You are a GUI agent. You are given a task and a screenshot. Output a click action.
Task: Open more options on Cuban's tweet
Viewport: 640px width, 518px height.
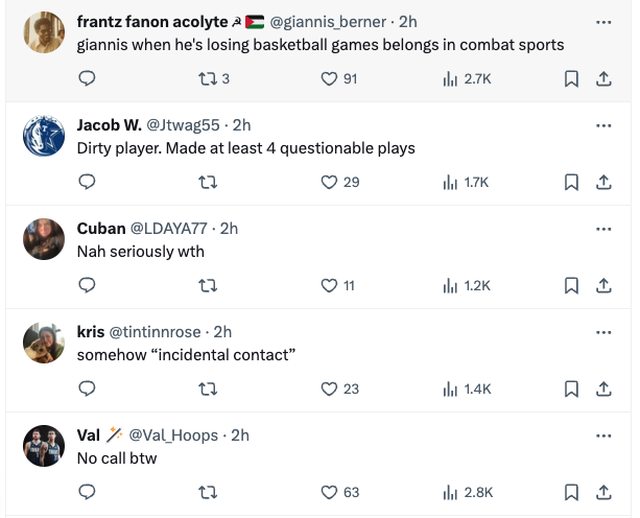pyautogui.click(x=603, y=228)
